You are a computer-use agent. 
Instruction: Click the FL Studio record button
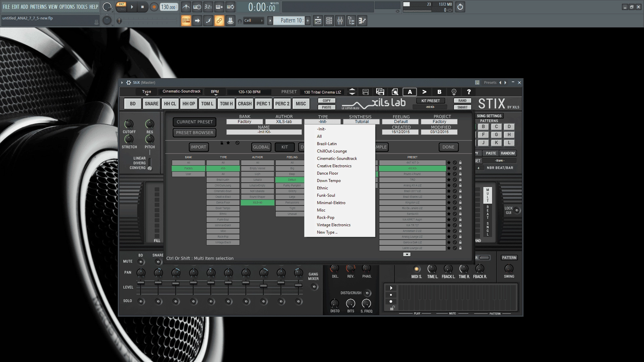pyautogui.click(x=154, y=7)
